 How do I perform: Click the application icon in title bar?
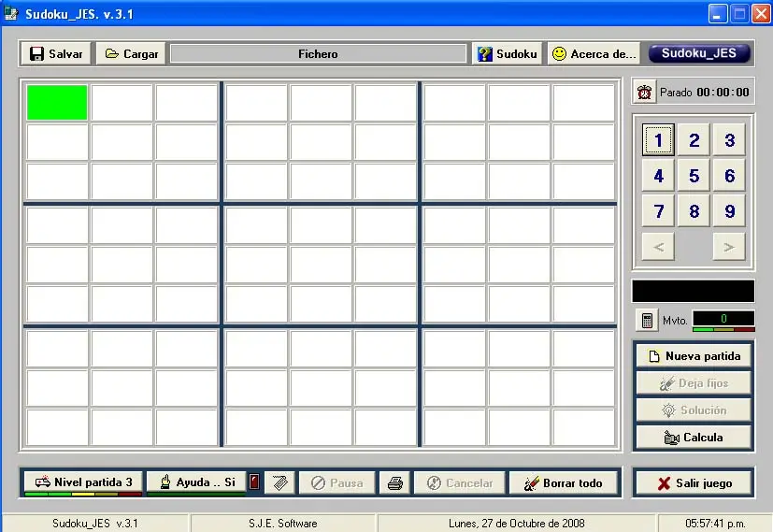(x=11, y=14)
